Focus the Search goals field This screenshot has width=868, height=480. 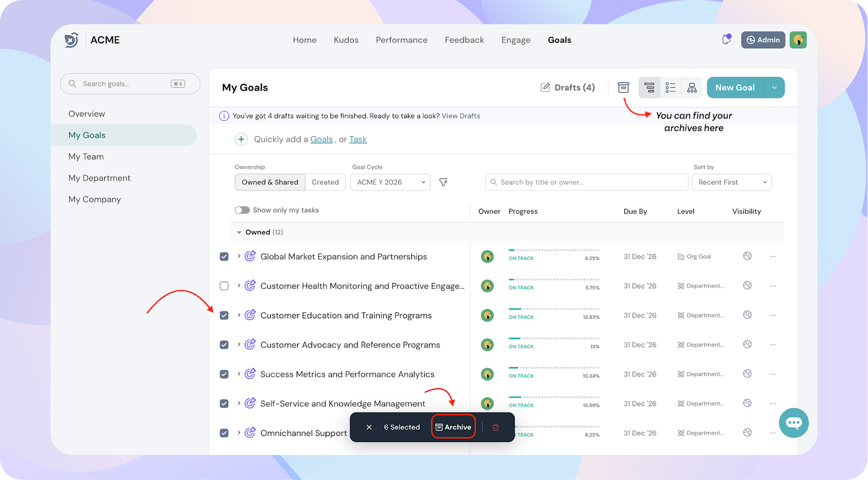click(x=130, y=84)
